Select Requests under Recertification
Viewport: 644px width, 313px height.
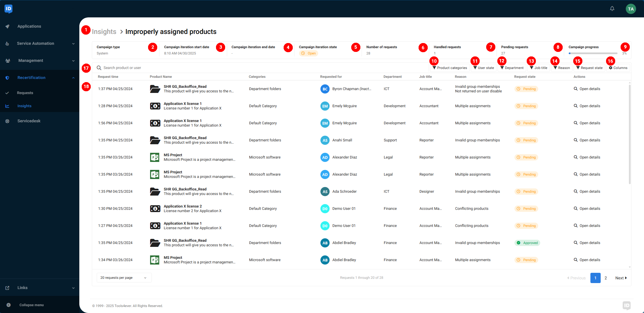click(x=25, y=93)
